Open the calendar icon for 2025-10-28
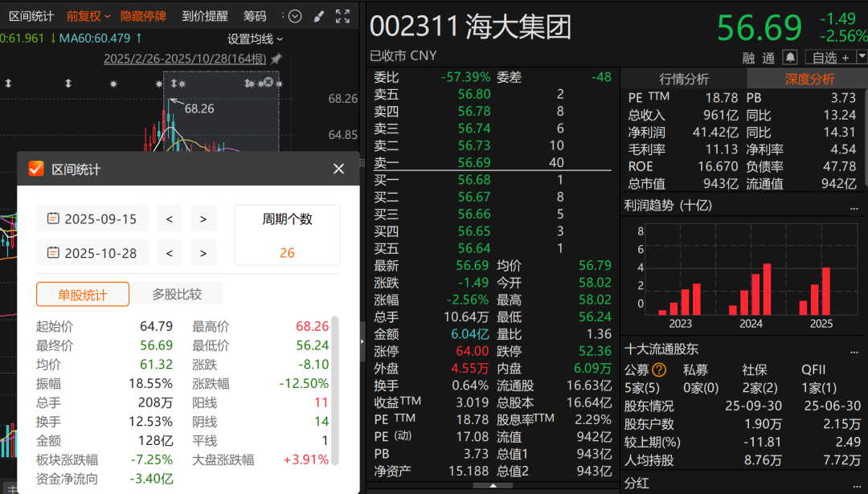The width and height of the screenshot is (868, 494). (53, 253)
